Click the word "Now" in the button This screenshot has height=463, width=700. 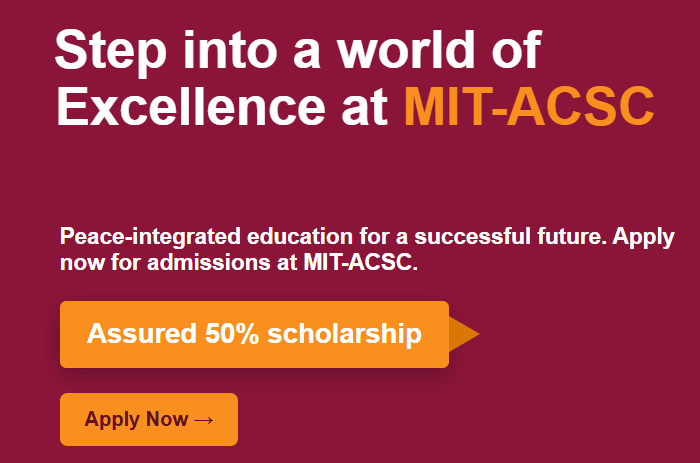pyautogui.click(x=166, y=420)
